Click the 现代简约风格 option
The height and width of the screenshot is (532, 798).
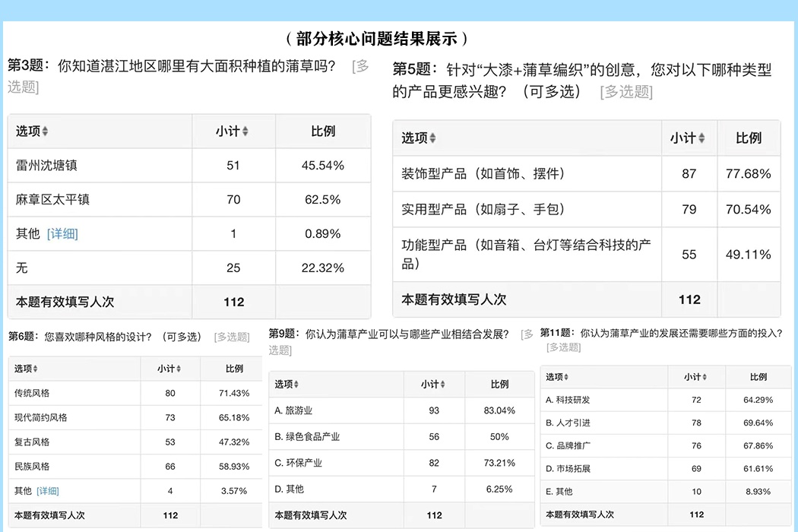click(x=41, y=417)
